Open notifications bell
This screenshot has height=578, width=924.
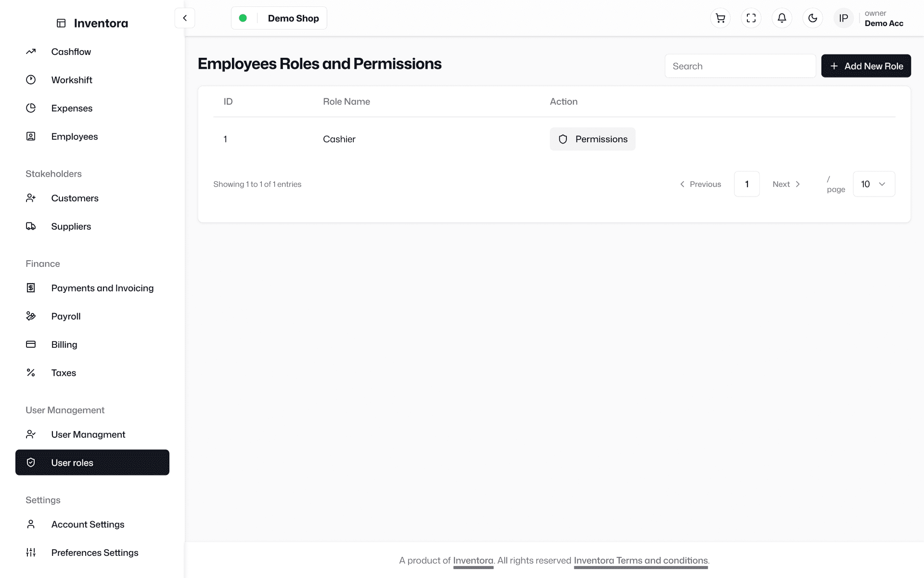pyautogui.click(x=782, y=18)
